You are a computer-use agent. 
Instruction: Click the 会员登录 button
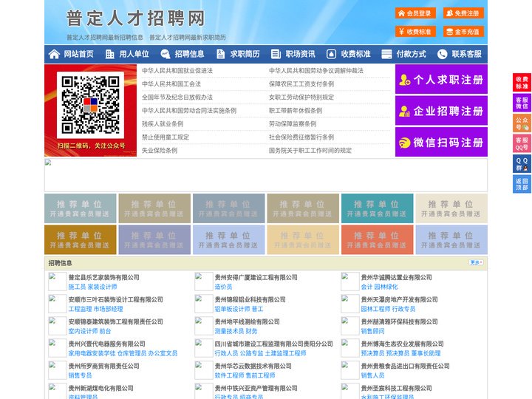415,13
